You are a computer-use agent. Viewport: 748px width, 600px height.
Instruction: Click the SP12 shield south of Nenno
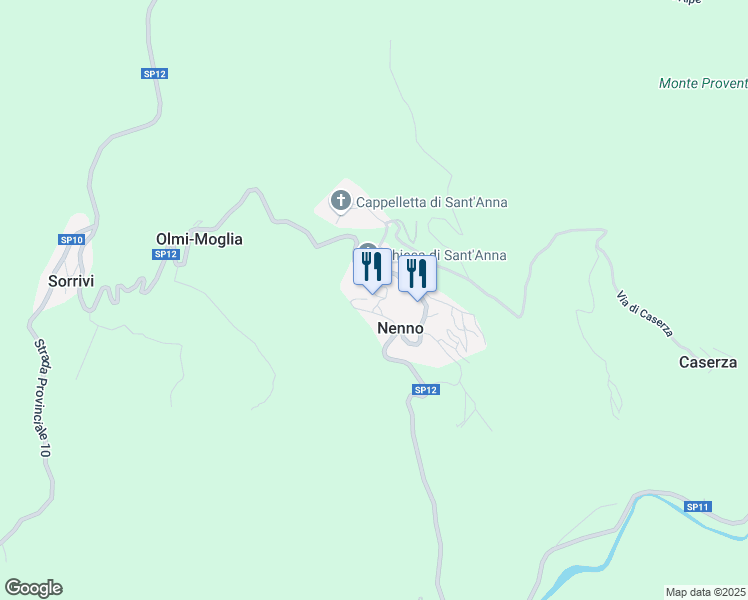(426, 390)
